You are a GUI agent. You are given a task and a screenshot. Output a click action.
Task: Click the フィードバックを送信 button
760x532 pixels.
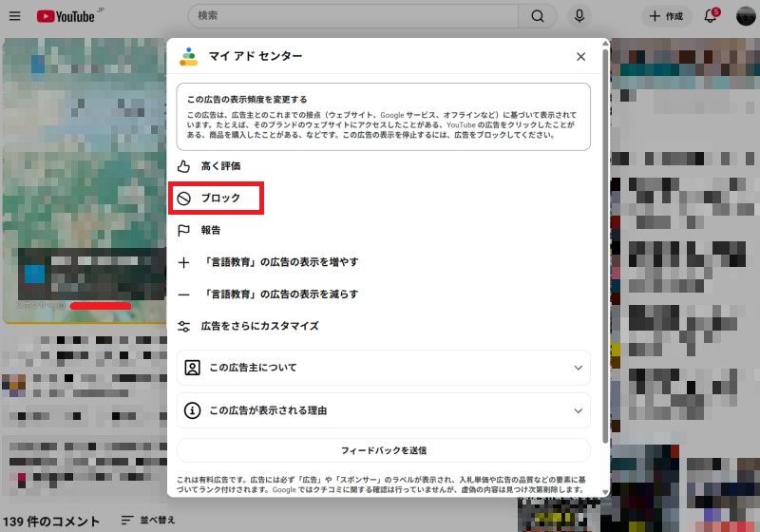click(x=383, y=450)
